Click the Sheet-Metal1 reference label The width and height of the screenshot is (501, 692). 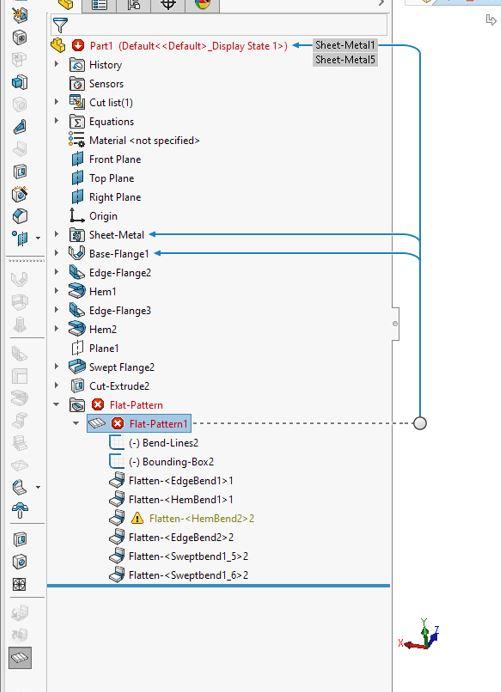(x=345, y=45)
